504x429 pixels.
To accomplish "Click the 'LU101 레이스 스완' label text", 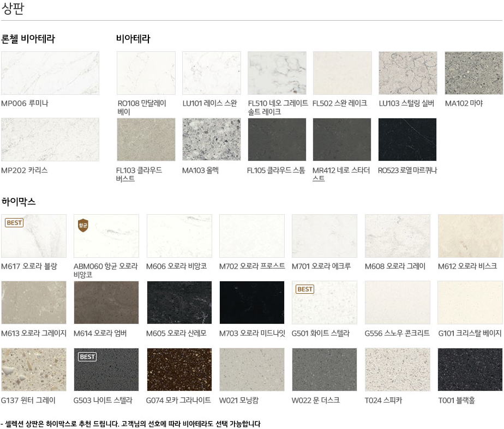I will (x=210, y=104).
